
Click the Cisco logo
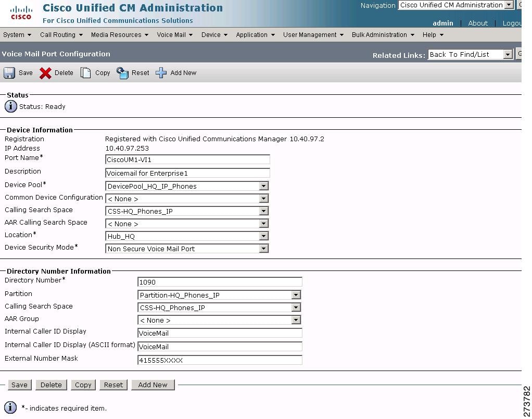(21, 13)
